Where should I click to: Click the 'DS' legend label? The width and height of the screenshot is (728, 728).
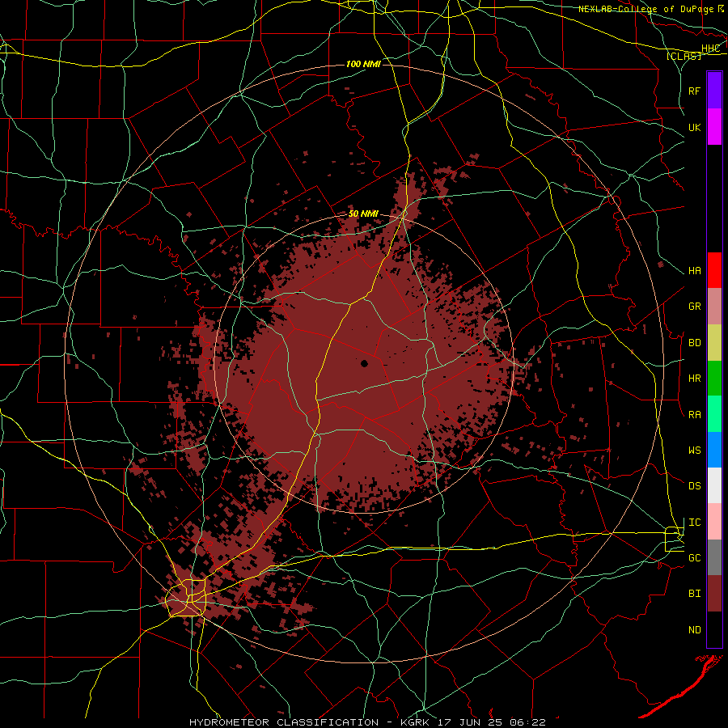click(x=694, y=486)
